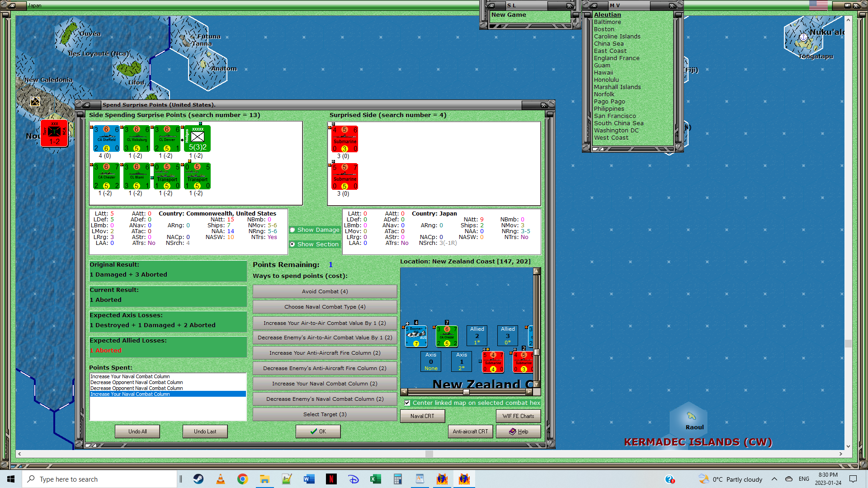Select the Boomerang AUS aircraft counter on the mini map
Viewport: 868px width, 488px height.
[416, 336]
